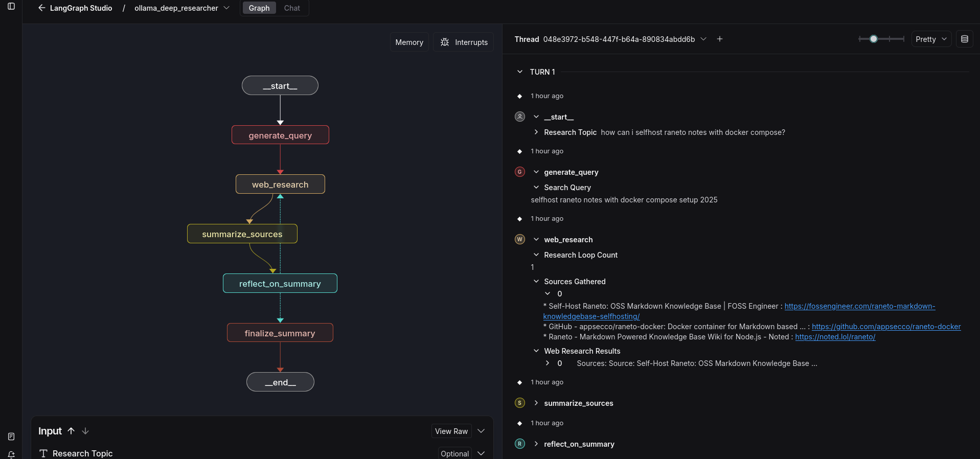This screenshot has height=459, width=980.
Task: Collapse the Sources Gathered list
Action: pos(536,282)
